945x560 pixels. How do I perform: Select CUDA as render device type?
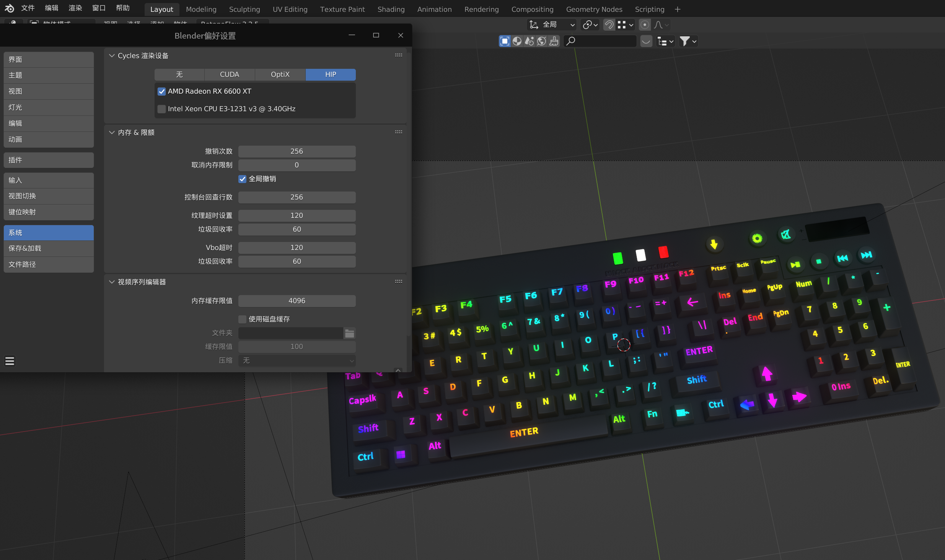tap(229, 75)
